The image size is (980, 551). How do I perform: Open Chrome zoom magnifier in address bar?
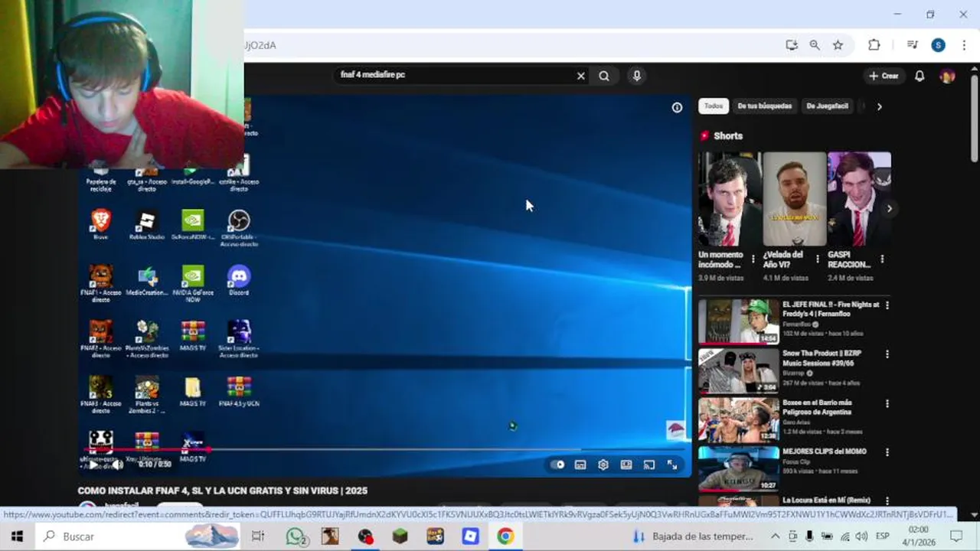coord(815,45)
